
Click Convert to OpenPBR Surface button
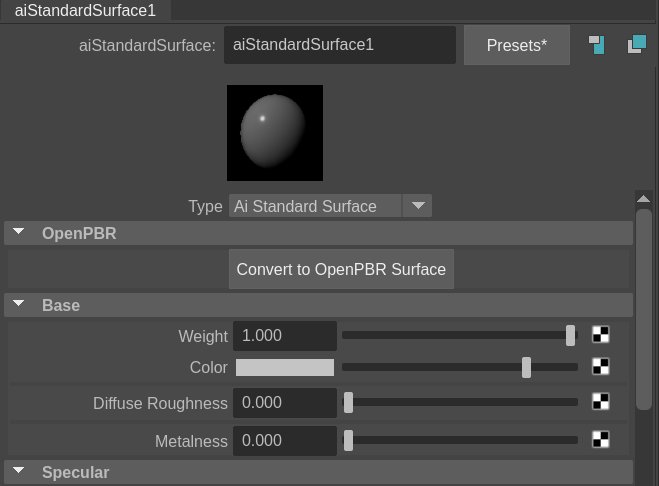coord(341,269)
